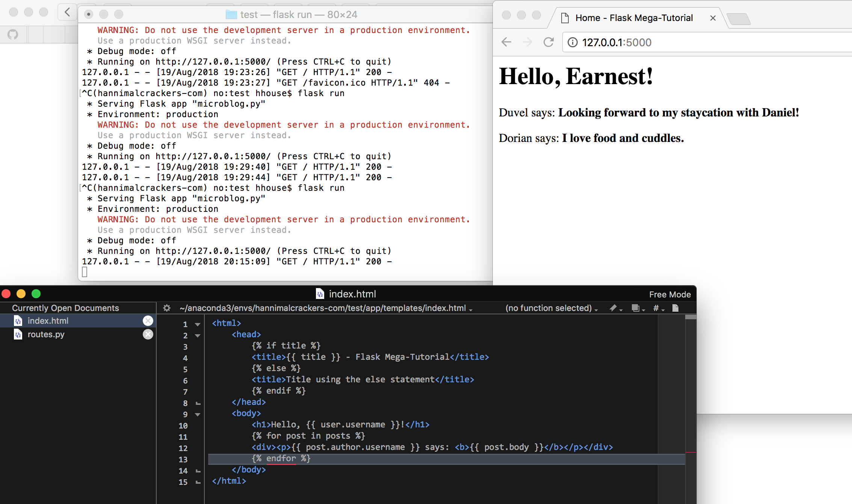Click the index.html file icon in sidebar
The height and width of the screenshot is (504, 852).
click(x=18, y=321)
